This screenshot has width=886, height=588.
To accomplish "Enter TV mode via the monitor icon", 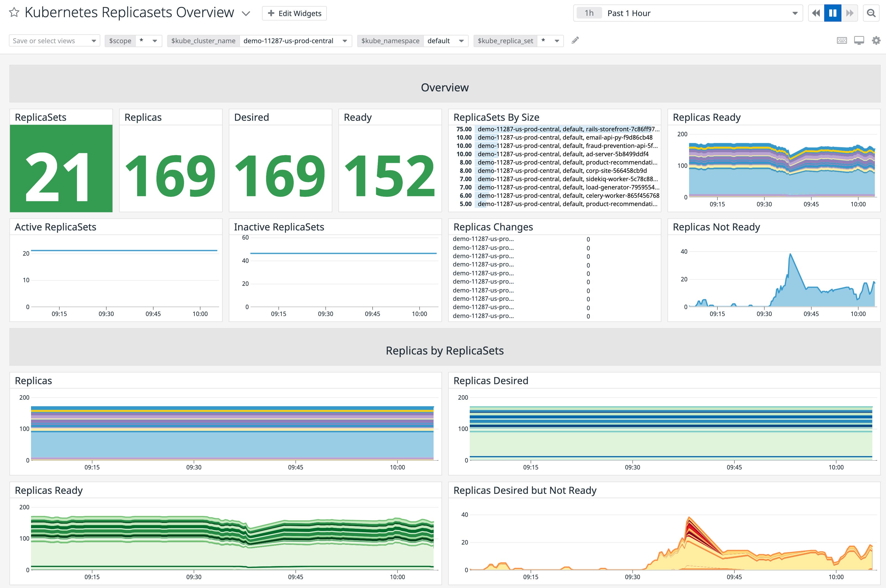I will click(859, 40).
